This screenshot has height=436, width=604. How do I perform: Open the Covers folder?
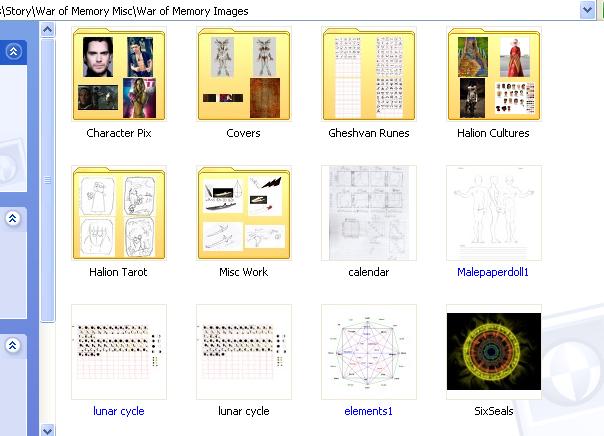pyautogui.click(x=243, y=75)
